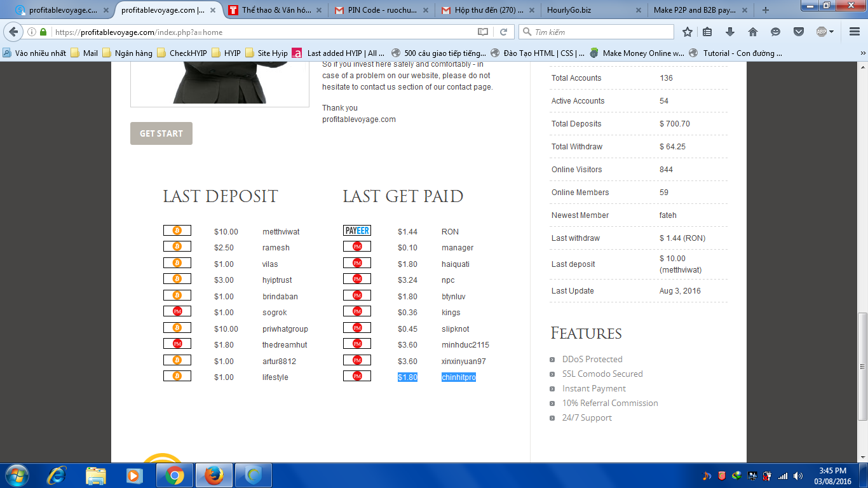Open the Mail bookmarks folder
The width and height of the screenshot is (868, 488).
[85, 53]
